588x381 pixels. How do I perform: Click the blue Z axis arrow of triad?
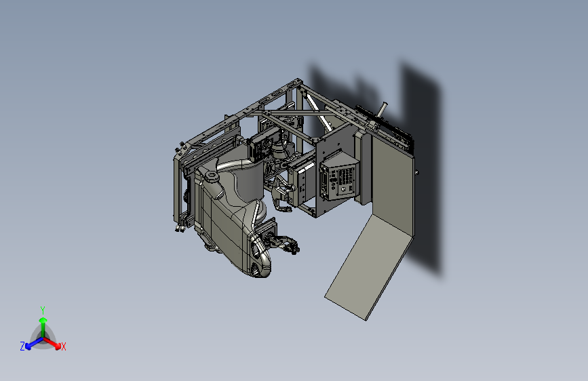(x=34, y=344)
